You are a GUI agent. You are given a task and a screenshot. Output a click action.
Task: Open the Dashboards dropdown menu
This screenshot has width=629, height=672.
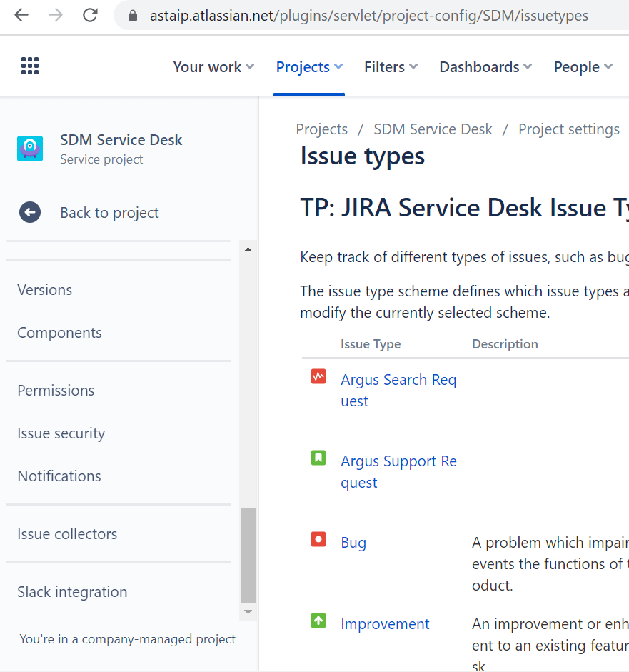(486, 67)
